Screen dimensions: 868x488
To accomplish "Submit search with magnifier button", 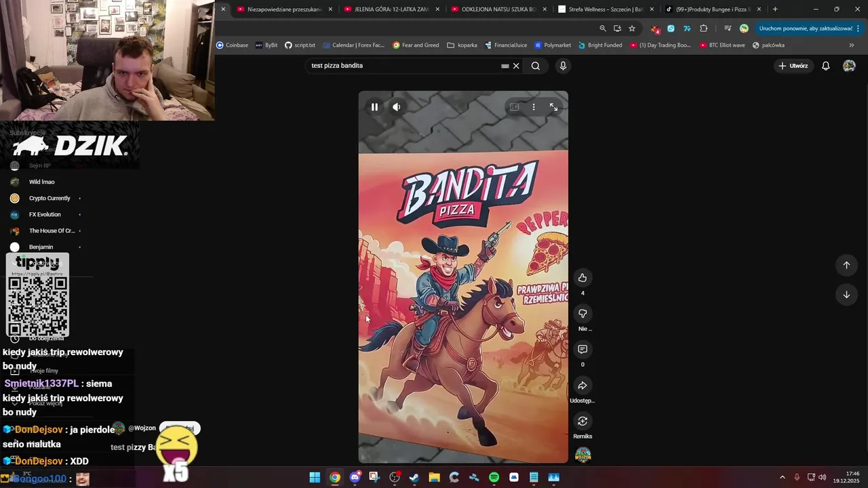I will (536, 66).
